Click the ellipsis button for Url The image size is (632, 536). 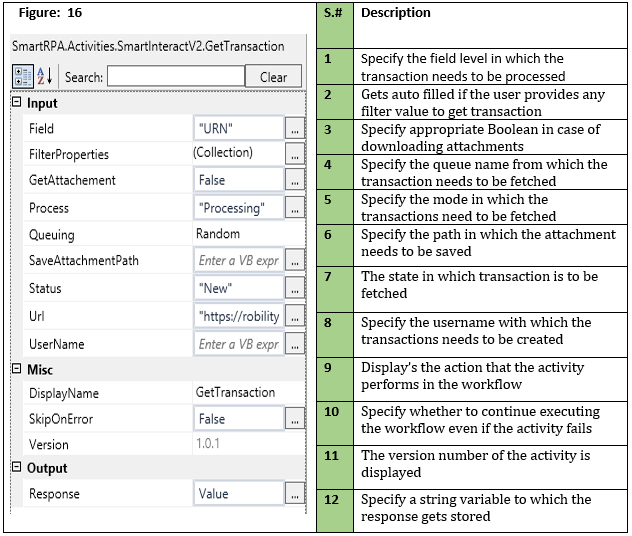pos(294,316)
